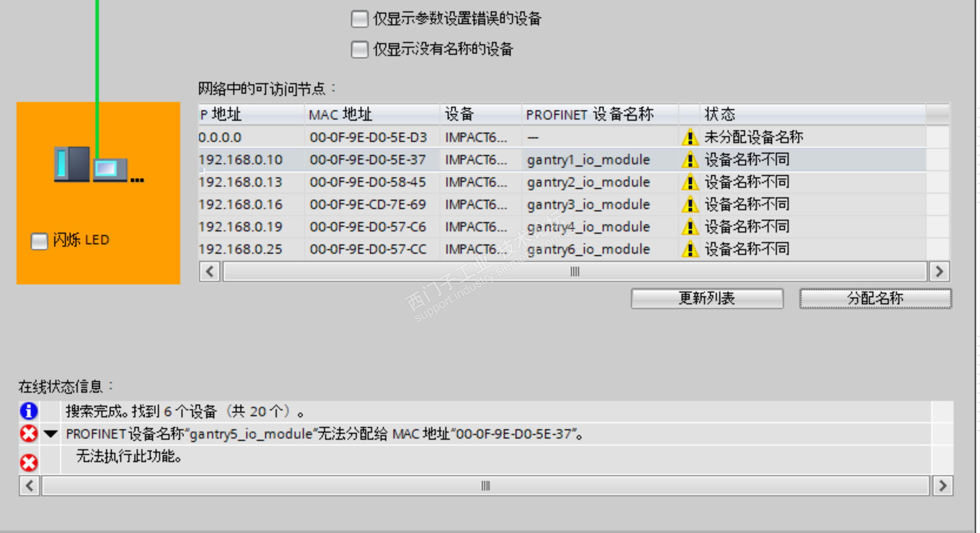Screen dimensions: 980x533
Task: Click the MAC 地址 column header
Action: click(340, 114)
